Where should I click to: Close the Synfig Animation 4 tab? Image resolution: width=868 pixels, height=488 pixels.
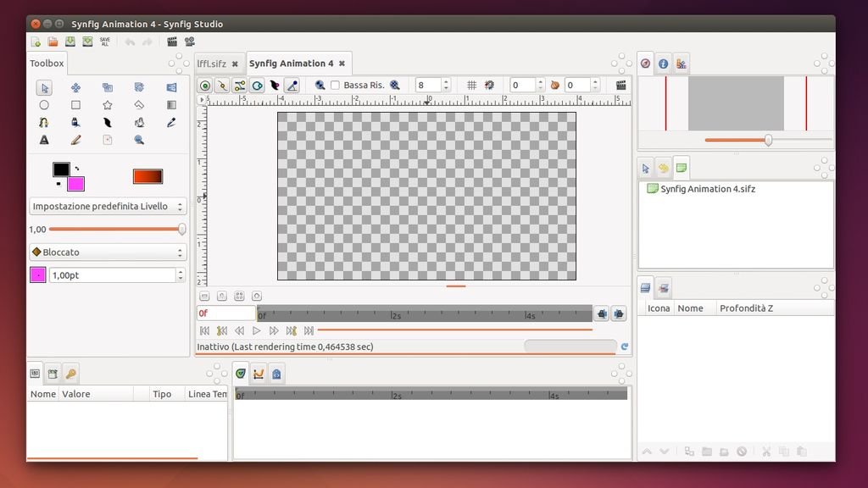342,64
